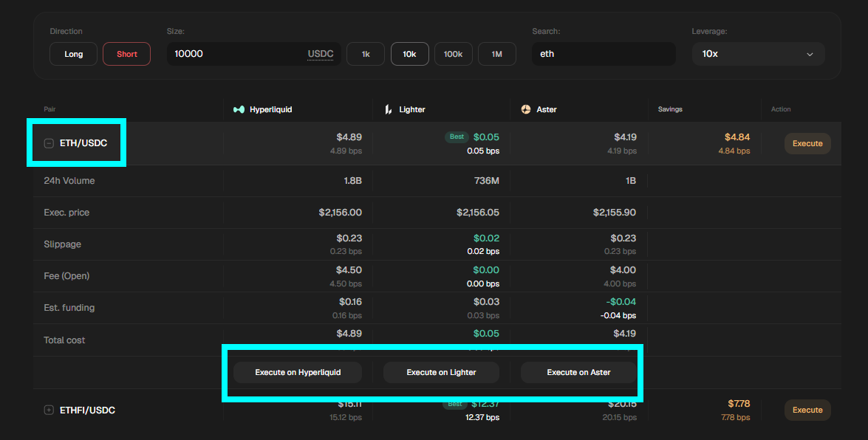Click the Lighter logo icon in header
Screen dimensions: 868x440
[x=388, y=109]
